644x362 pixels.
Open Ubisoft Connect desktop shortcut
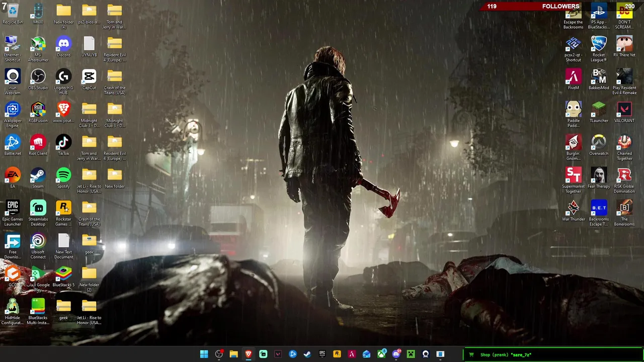coord(38,246)
